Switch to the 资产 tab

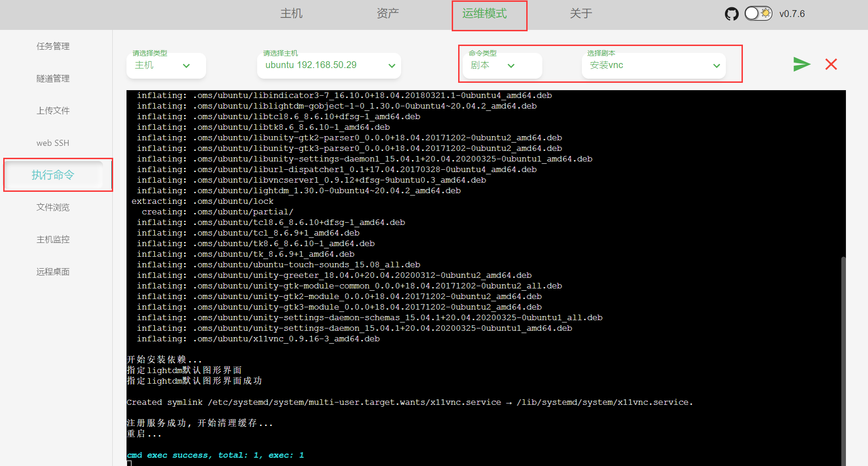388,13
